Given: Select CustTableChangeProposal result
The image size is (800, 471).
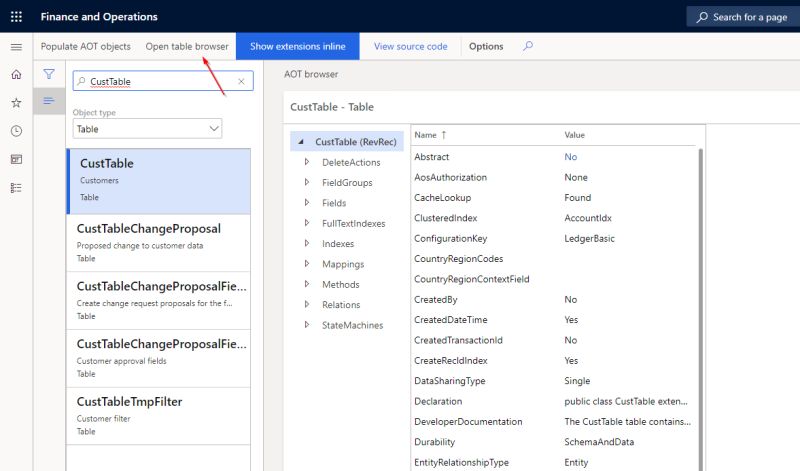Looking at the screenshot, I should 159,243.
